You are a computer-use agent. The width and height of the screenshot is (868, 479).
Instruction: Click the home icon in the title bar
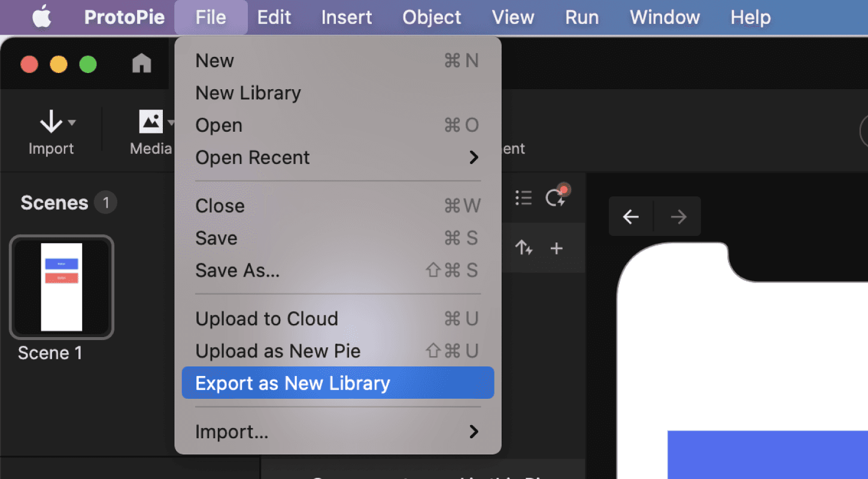pos(141,62)
